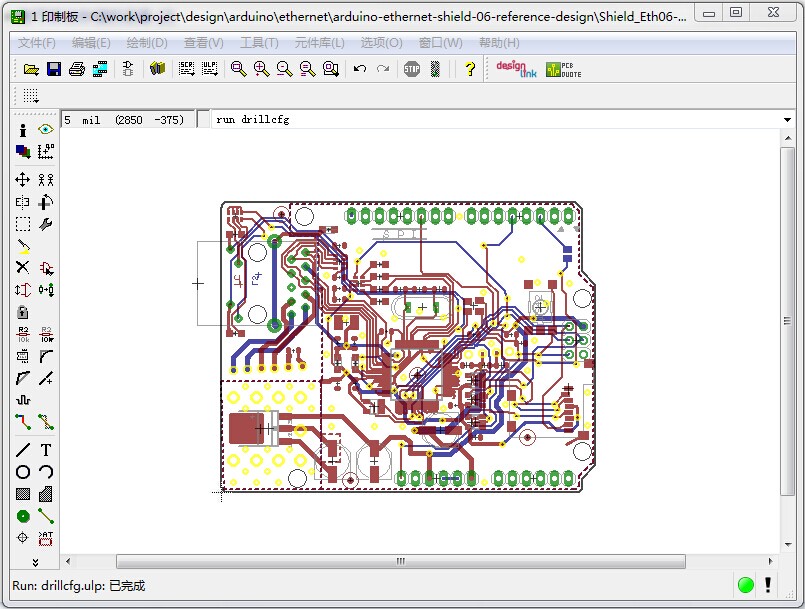The height and width of the screenshot is (609, 805).
Task: Toggle the Show (eye) tool
Action: pyautogui.click(x=46, y=130)
